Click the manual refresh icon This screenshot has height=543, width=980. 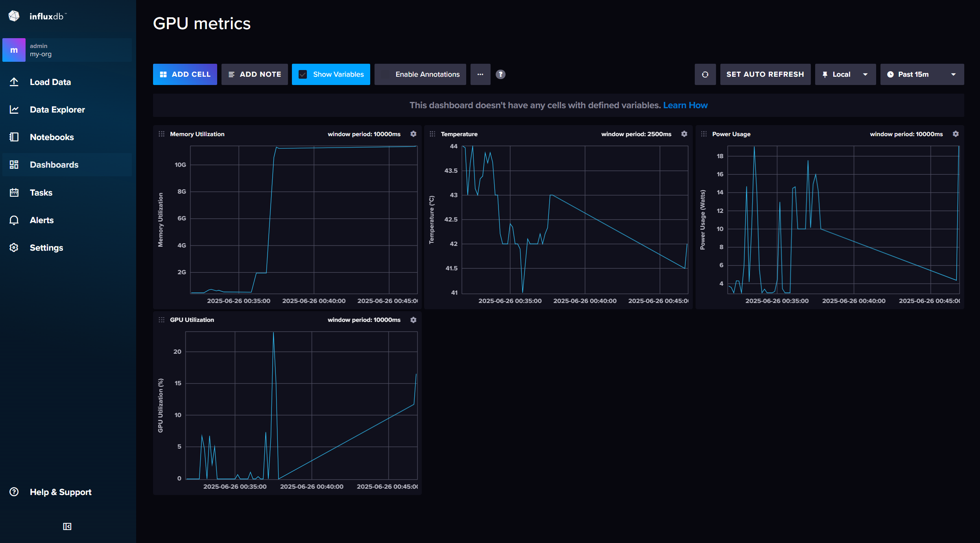click(705, 74)
